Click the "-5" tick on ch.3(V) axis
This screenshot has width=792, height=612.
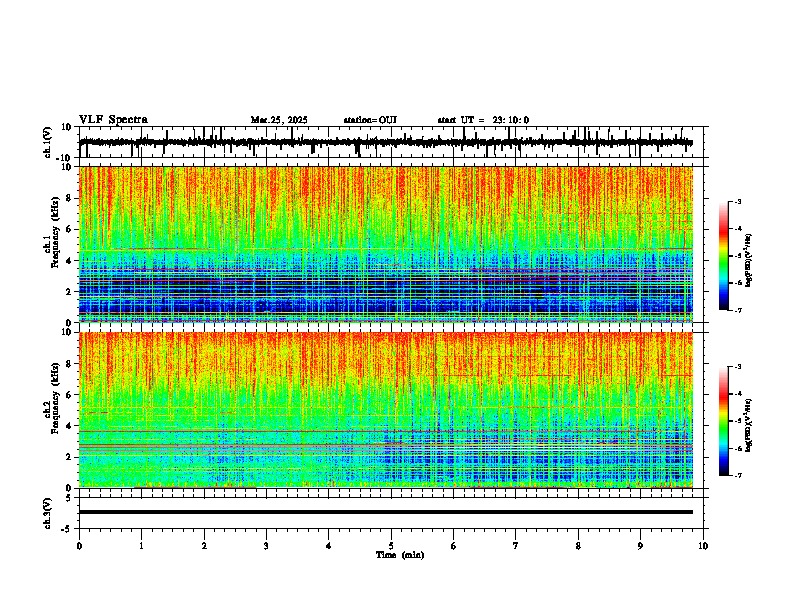[x=67, y=529]
